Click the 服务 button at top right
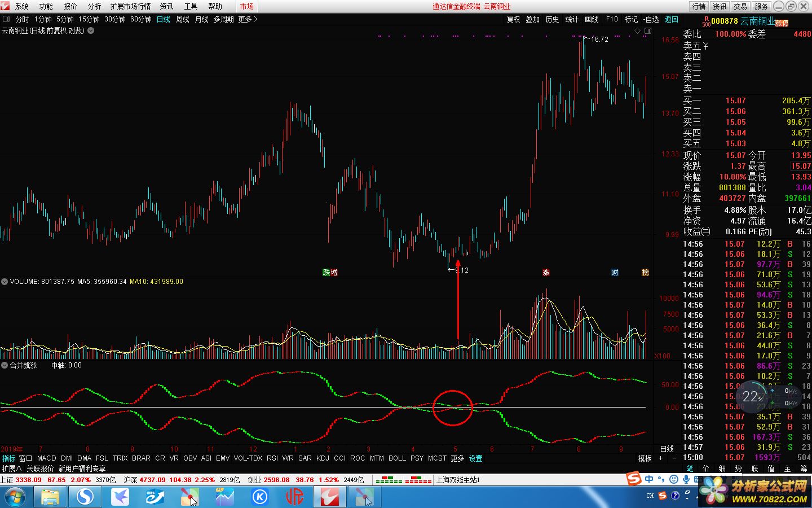The height and width of the screenshot is (508, 812). [x=761, y=6]
